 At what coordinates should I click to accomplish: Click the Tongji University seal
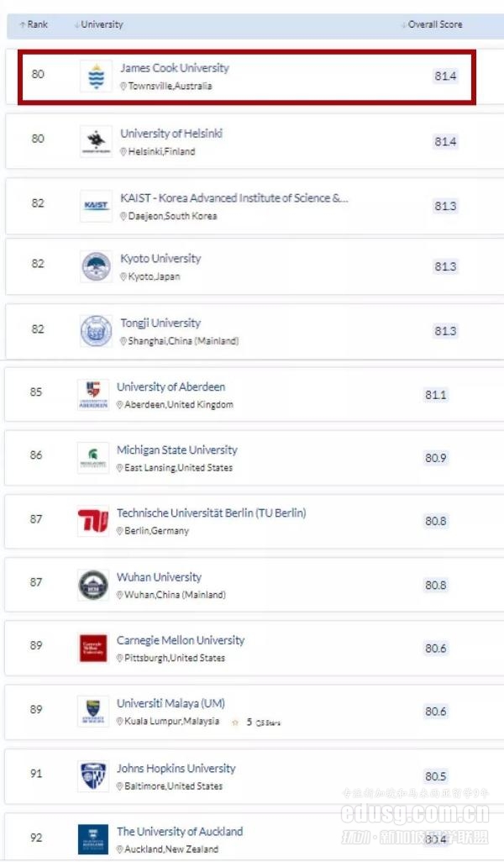coord(96,331)
